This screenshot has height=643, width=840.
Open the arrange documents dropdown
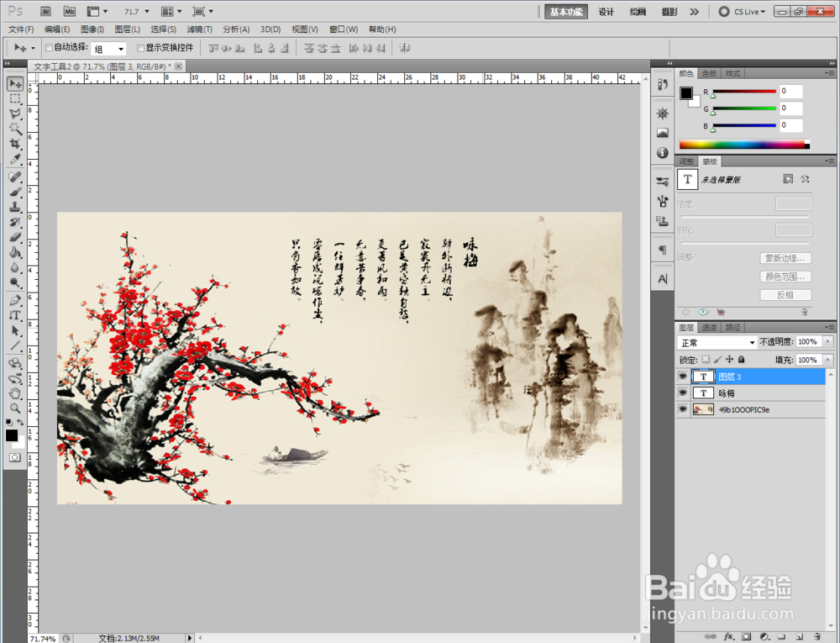[x=171, y=11]
